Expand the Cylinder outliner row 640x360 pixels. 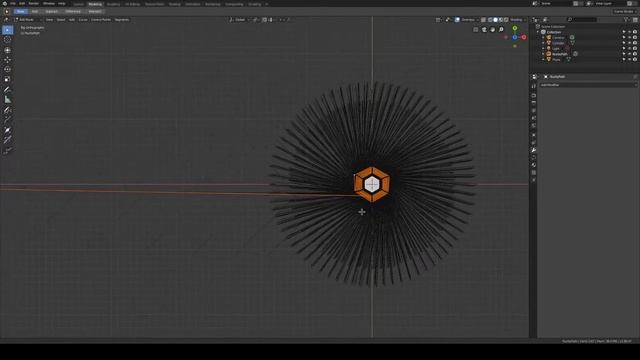(x=543, y=43)
